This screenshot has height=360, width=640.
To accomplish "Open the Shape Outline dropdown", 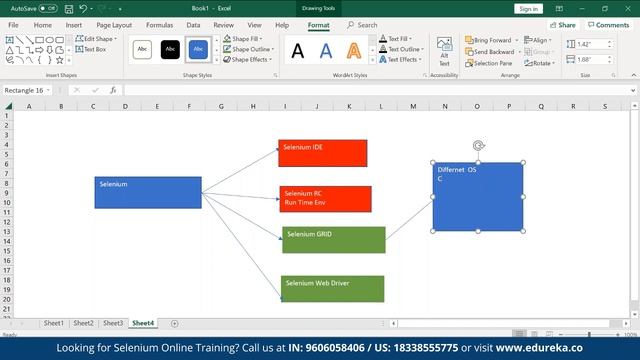I will tap(249, 49).
